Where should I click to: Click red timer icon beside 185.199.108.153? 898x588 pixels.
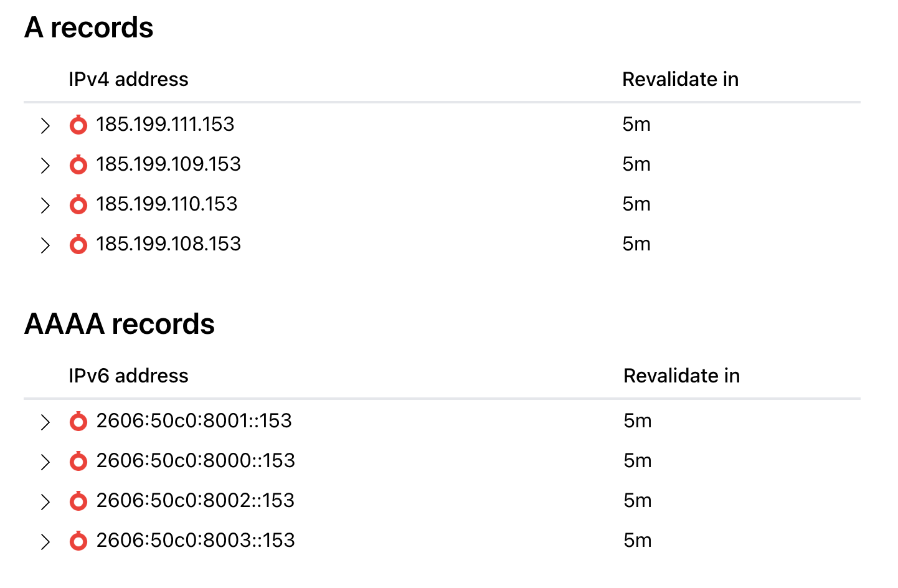(x=78, y=244)
